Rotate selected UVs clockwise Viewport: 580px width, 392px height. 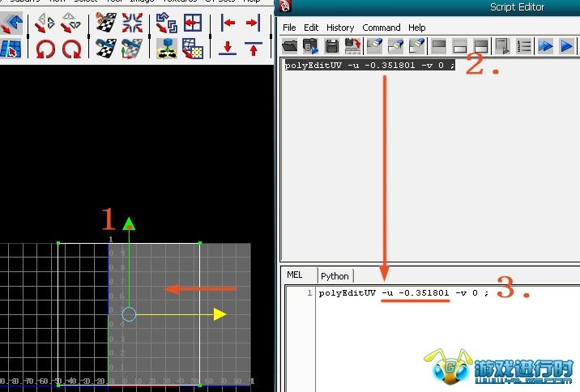(71, 49)
